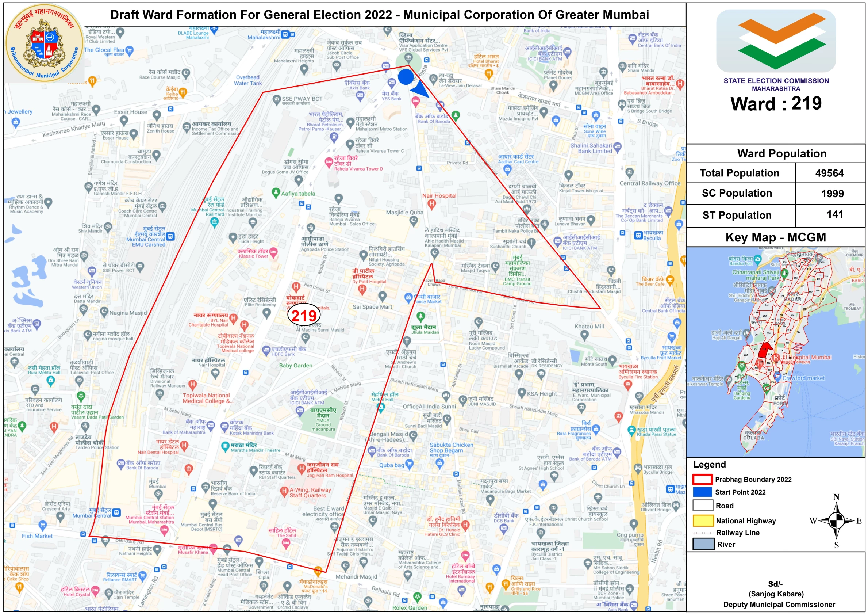Click the Jagjivan Ram Hospital marker

pyautogui.click(x=301, y=469)
